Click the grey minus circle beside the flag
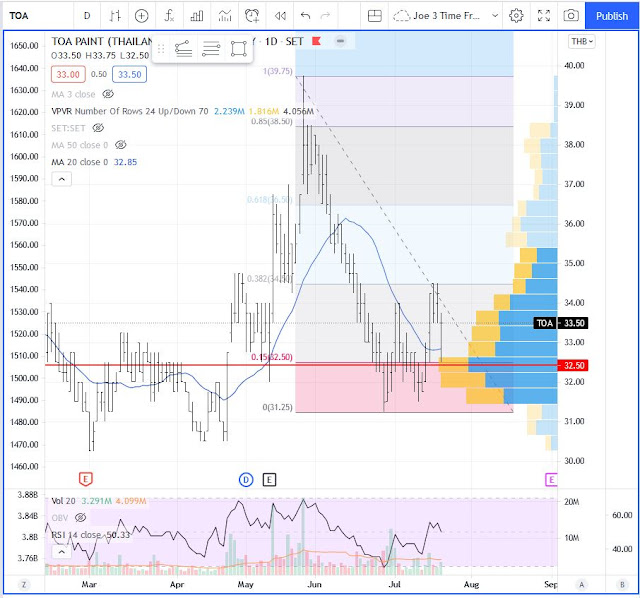Image resolution: width=640 pixels, height=598 pixels. 340,41
